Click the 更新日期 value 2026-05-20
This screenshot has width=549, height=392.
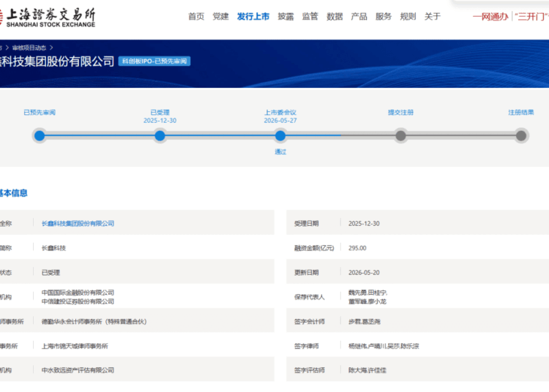pyautogui.click(x=364, y=272)
